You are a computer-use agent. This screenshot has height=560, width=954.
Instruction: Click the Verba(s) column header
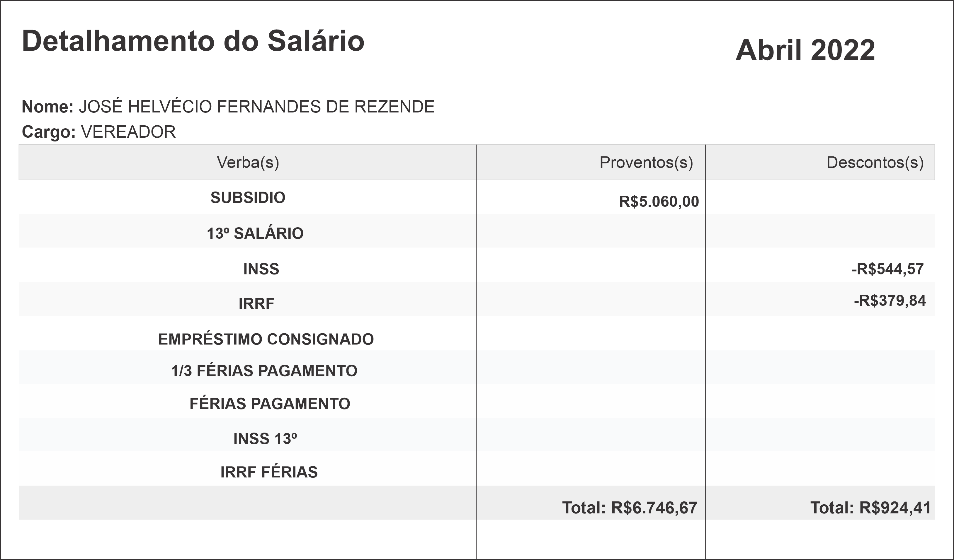[248, 162]
